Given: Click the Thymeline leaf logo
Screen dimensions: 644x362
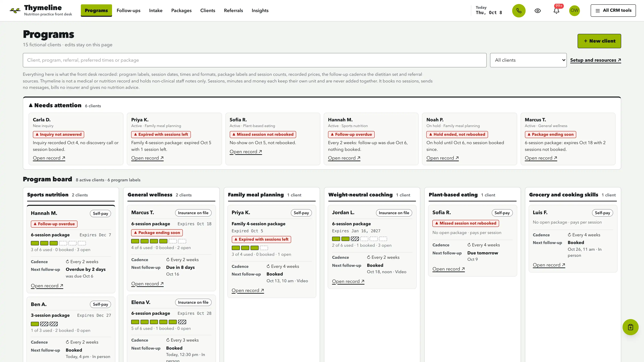Looking at the screenshot, I should coord(15,11).
